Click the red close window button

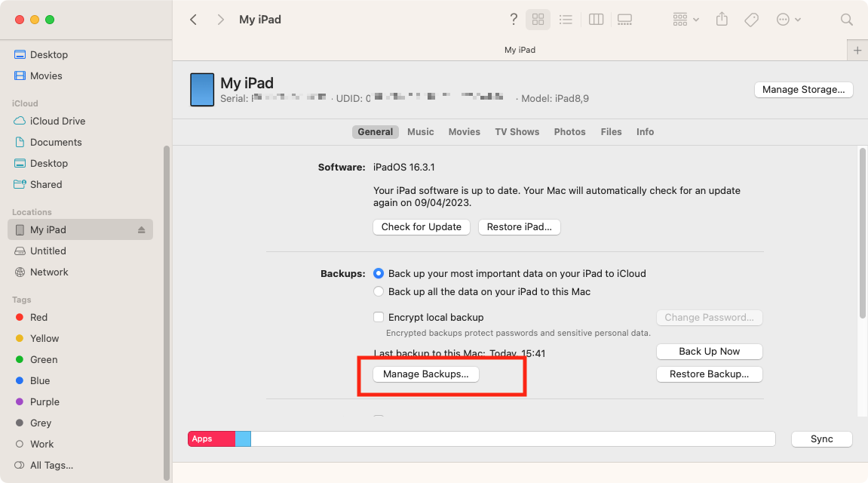(20, 20)
